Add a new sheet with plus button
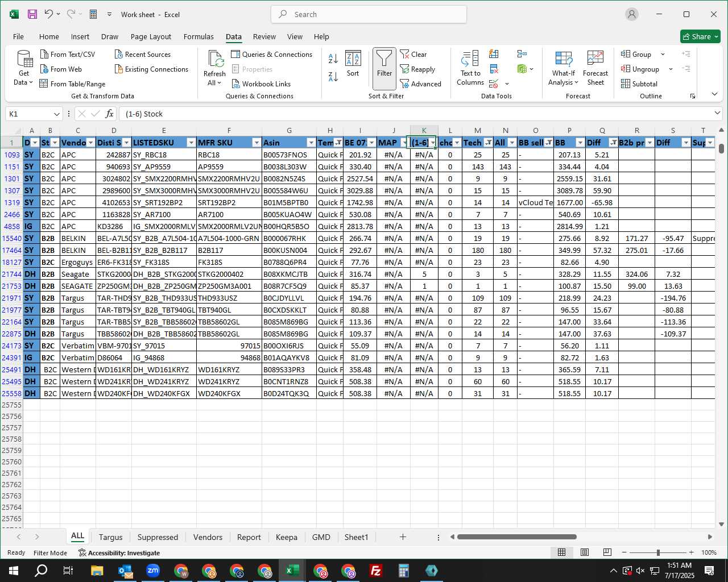 [403, 537]
